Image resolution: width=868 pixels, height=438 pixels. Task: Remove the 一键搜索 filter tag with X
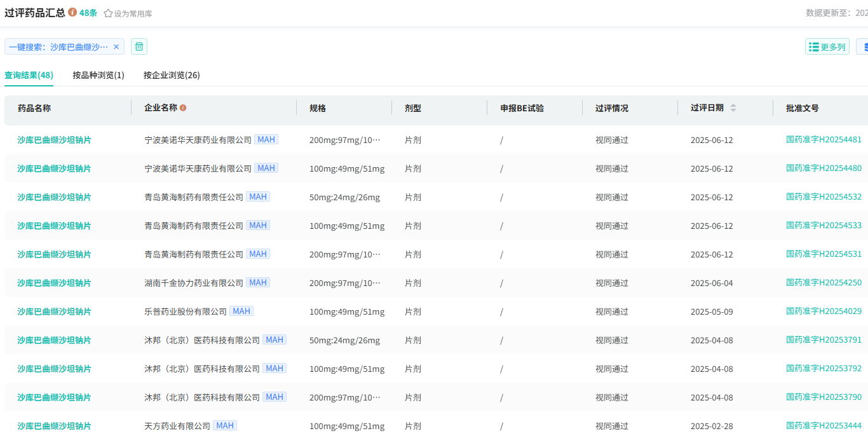(116, 47)
